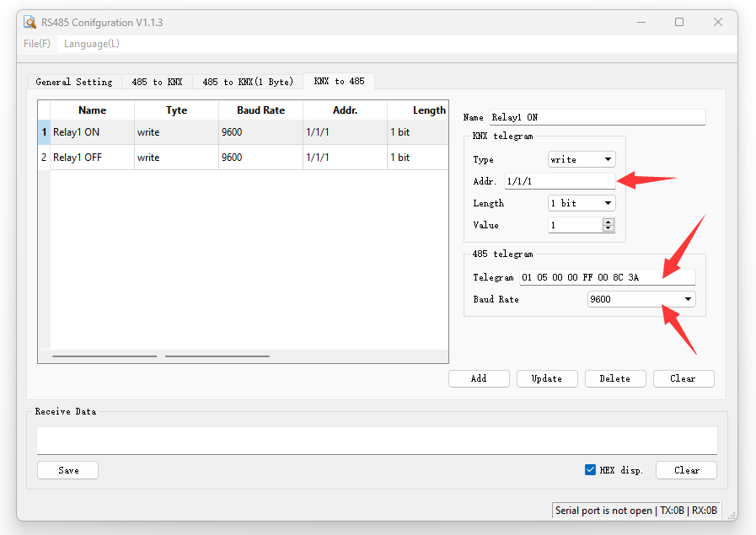This screenshot has height=535, width=756.
Task: Toggle the HEX disp. checkbox
Action: point(590,470)
